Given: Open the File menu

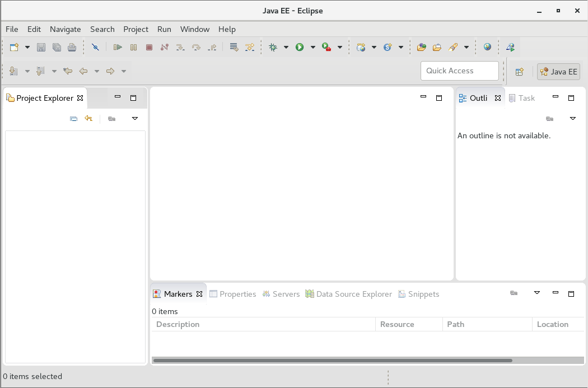Looking at the screenshot, I should [x=12, y=29].
